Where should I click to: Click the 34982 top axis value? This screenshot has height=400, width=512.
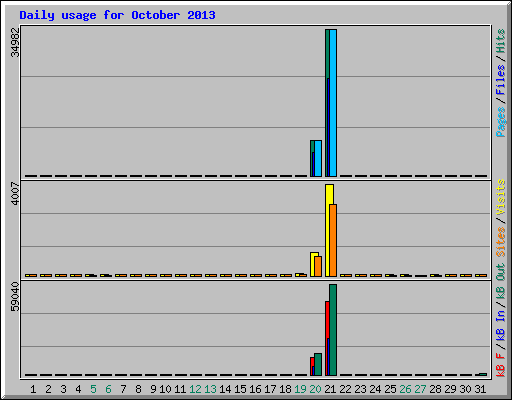coord(15,42)
